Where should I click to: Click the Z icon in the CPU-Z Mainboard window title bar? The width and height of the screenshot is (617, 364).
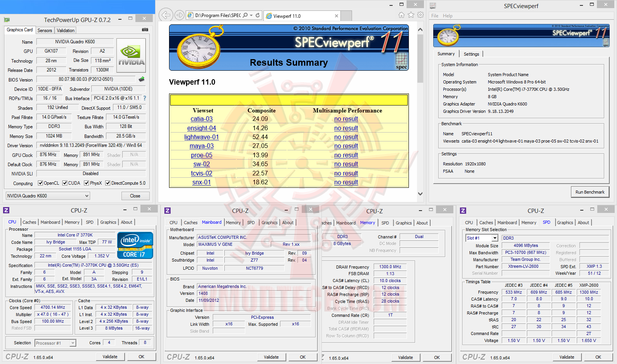167,211
